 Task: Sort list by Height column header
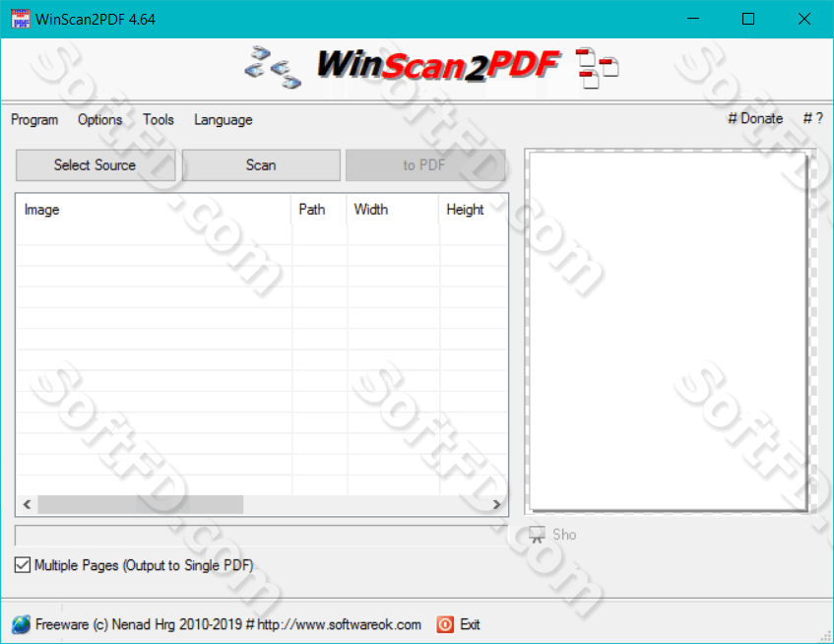[x=474, y=210]
